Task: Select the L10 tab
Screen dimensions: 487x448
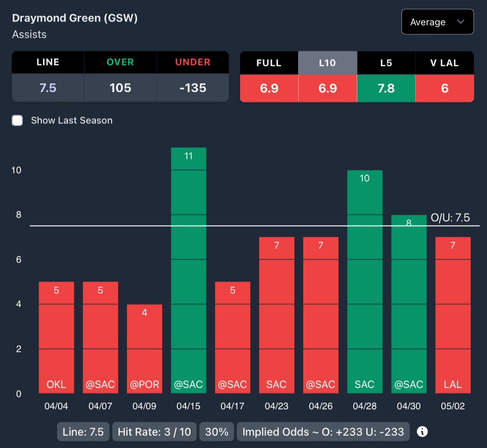Action: tap(327, 63)
